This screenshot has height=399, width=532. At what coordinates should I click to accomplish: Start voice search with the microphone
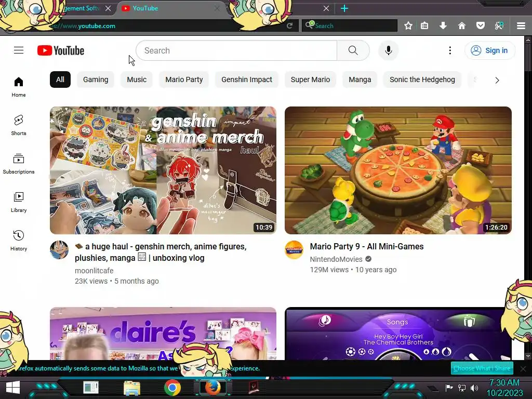pyautogui.click(x=389, y=50)
